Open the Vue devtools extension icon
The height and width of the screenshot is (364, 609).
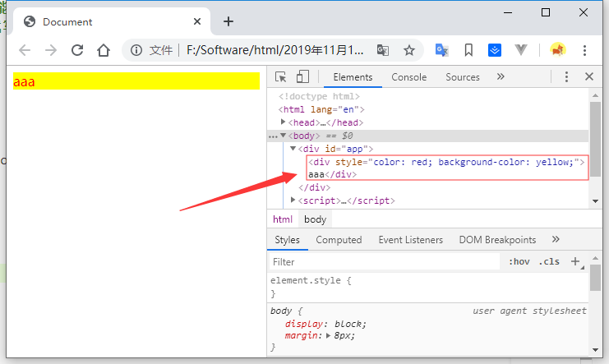521,50
